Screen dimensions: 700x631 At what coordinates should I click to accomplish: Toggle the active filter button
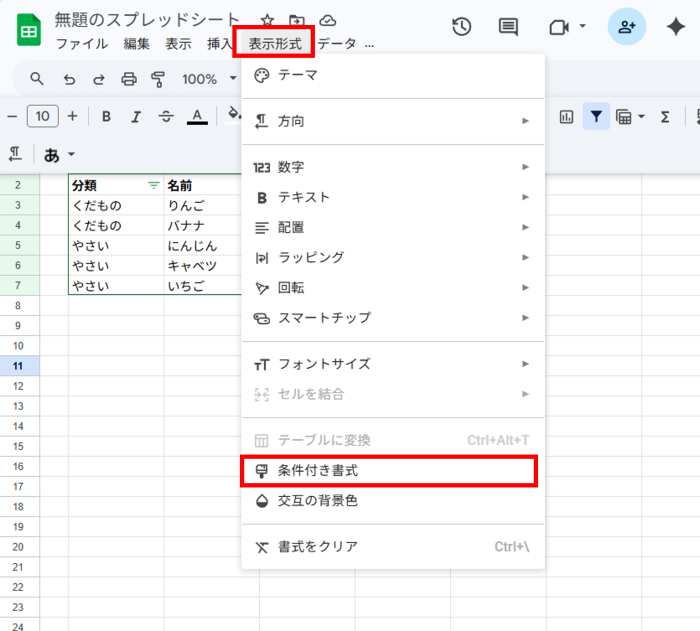(596, 117)
